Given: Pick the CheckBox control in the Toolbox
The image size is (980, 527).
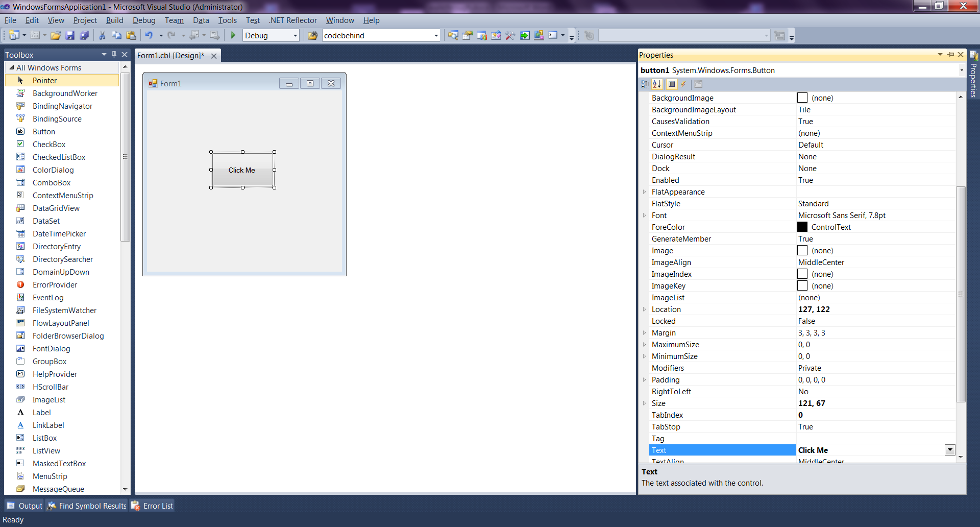Looking at the screenshot, I should pos(62,145).
